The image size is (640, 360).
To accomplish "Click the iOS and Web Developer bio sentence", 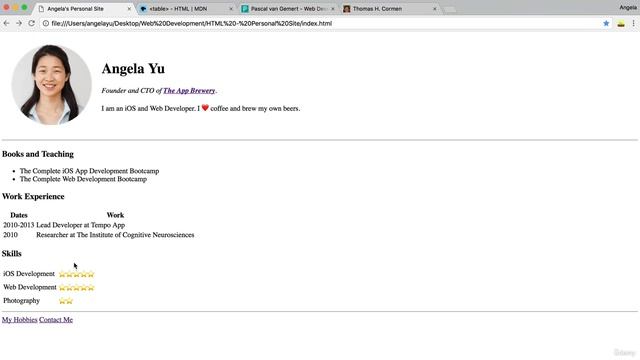I will pyautogui.click(x=201, y=108).
